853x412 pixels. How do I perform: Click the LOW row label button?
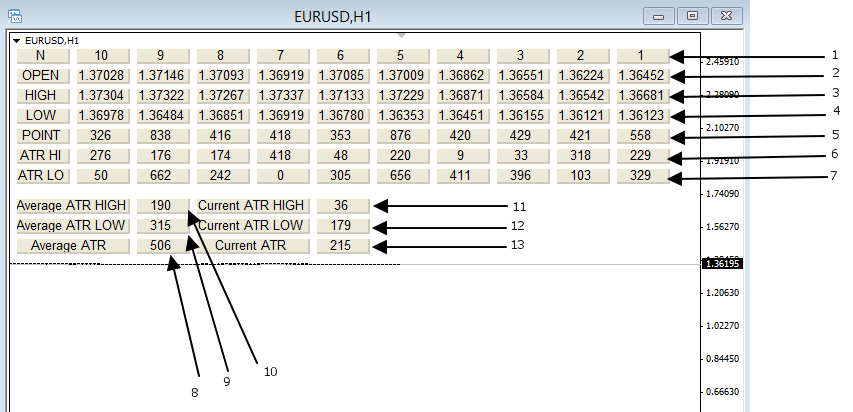[44, 116]
